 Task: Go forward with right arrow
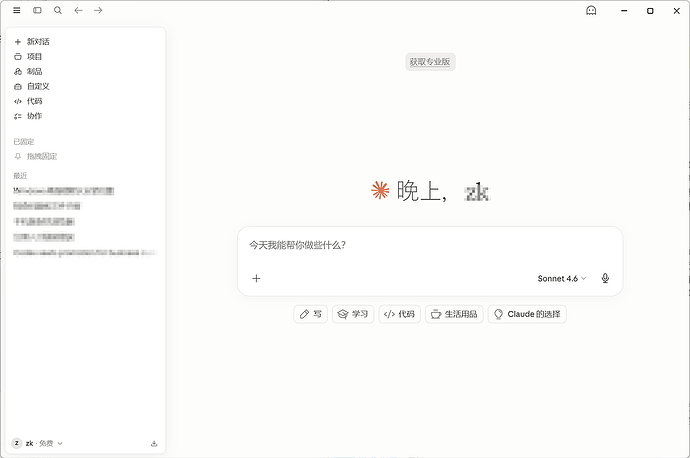point(98,10)
